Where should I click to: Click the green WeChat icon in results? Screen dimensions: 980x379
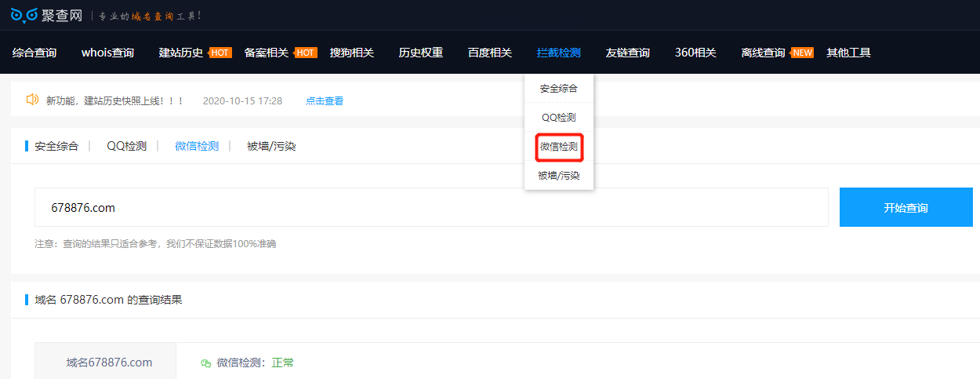[x=206, y=363]
